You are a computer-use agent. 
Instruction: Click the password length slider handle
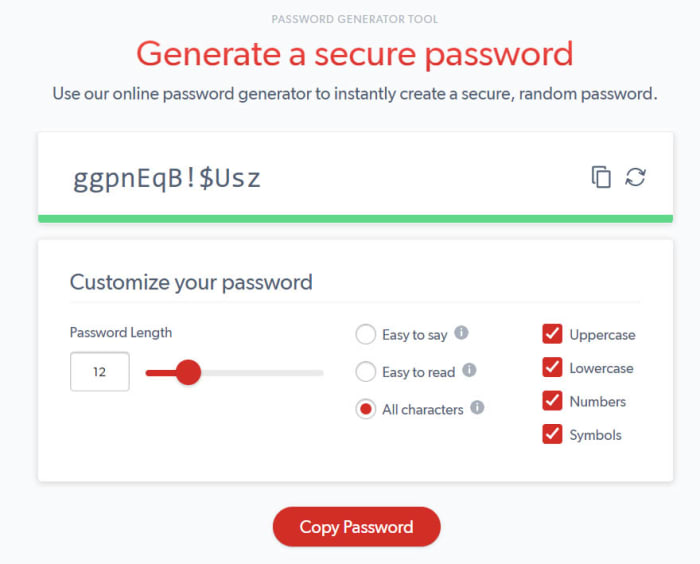pyautogui.click(x=188, y=373)
